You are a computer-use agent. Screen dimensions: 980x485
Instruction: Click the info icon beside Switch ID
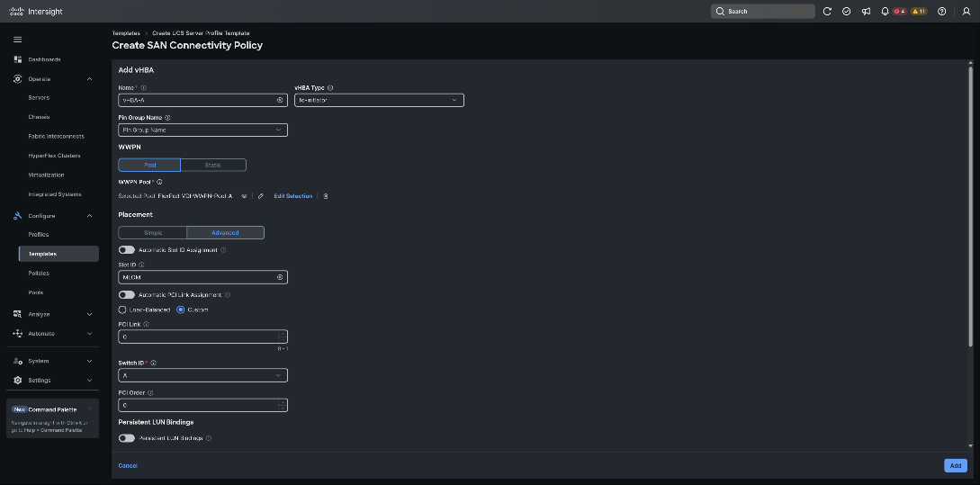153,364
